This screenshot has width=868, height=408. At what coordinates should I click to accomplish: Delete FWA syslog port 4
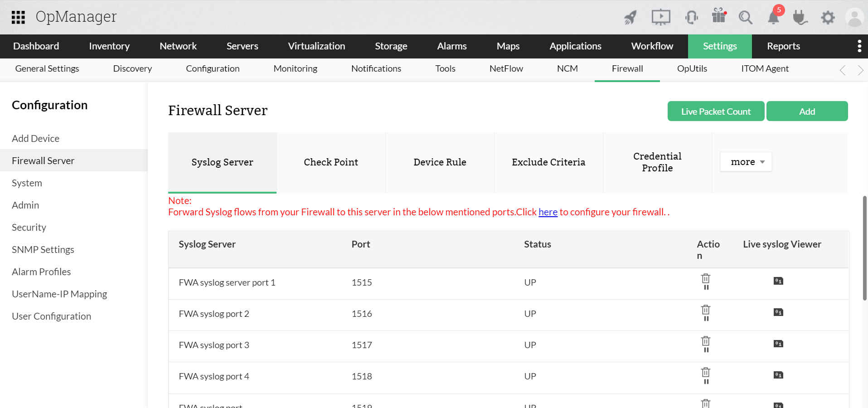(706, 372)
